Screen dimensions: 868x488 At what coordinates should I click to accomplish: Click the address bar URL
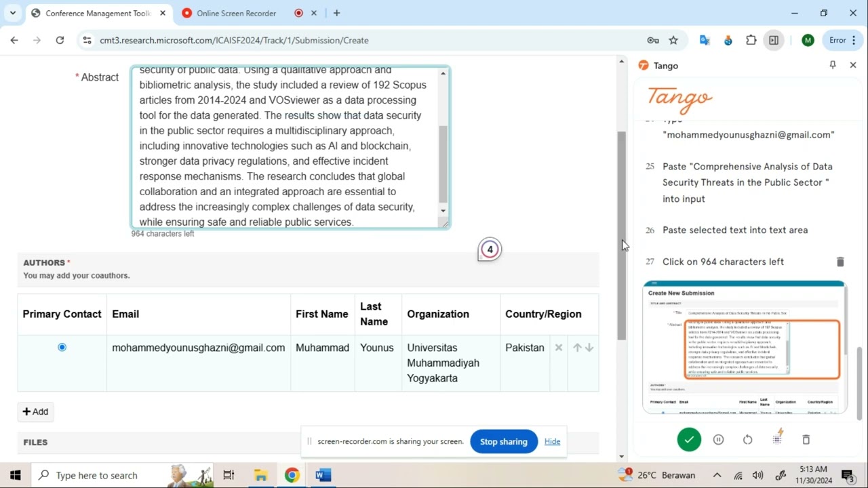[234, 40]
